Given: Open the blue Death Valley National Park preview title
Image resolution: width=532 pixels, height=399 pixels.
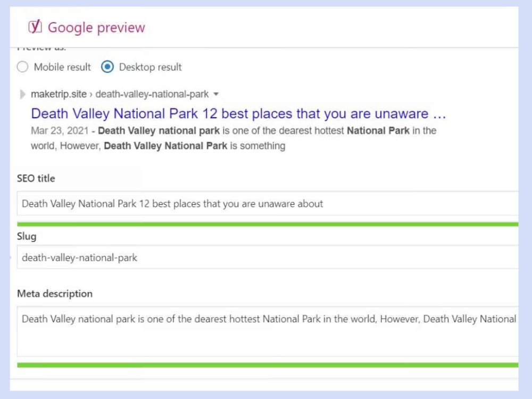Looking at the screenshot, I should [x=238, y=114].
